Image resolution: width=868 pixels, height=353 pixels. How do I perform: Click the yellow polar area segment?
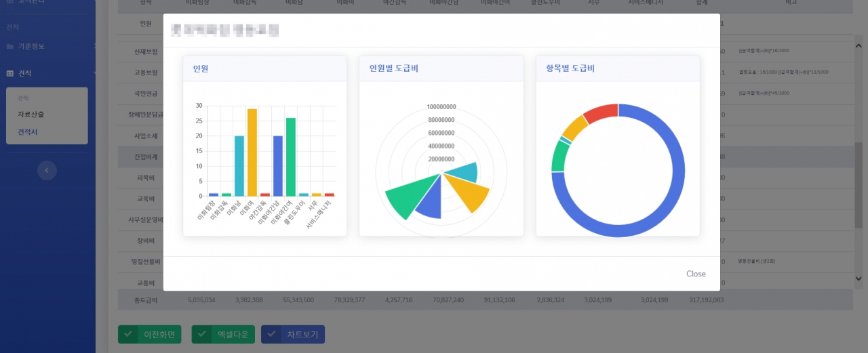(x=469, y=192)
